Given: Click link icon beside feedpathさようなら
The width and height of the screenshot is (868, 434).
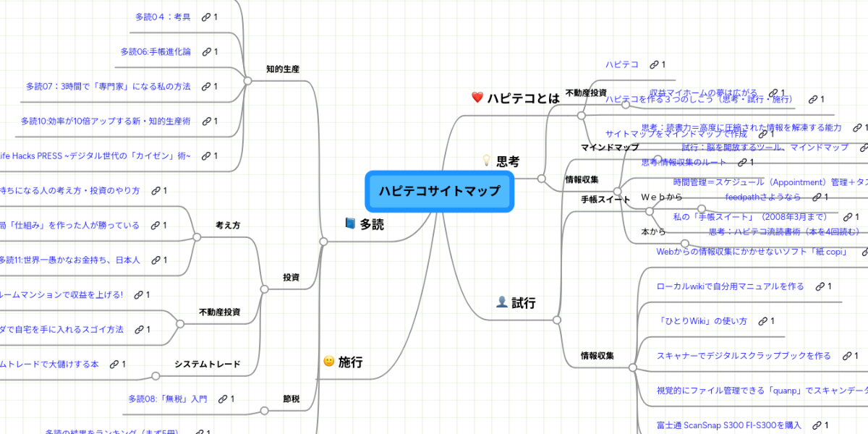Looking at the screenshot, I should [816, 197].
